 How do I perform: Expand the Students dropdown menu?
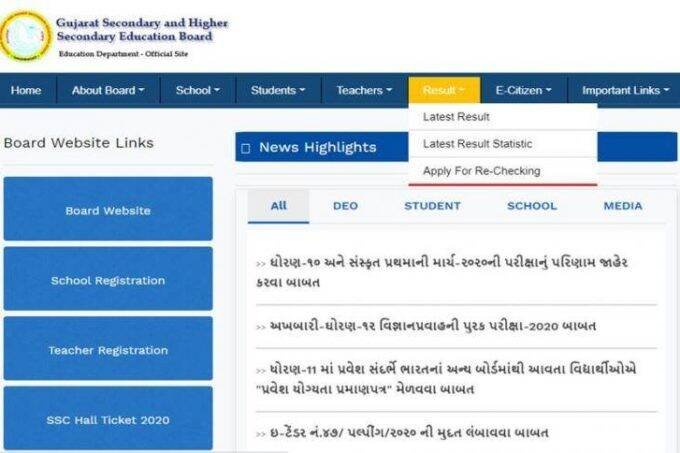click(278, 90)
